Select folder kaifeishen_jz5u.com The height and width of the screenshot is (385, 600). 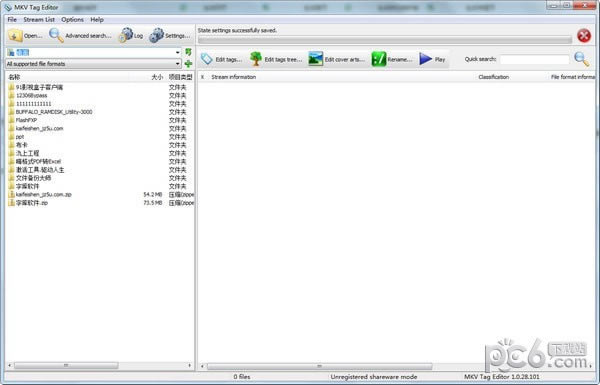pos(39,129)
